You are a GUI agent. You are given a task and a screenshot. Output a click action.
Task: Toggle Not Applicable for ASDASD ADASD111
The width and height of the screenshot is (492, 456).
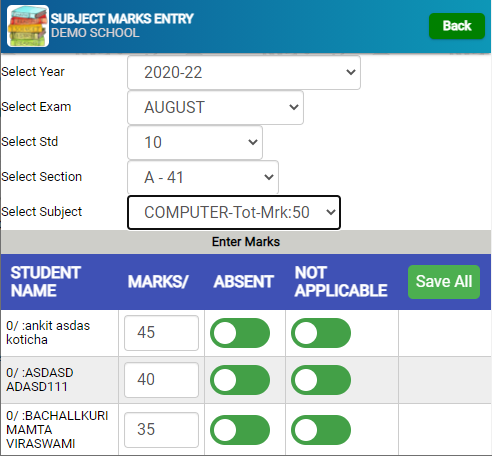coord(321,380)
